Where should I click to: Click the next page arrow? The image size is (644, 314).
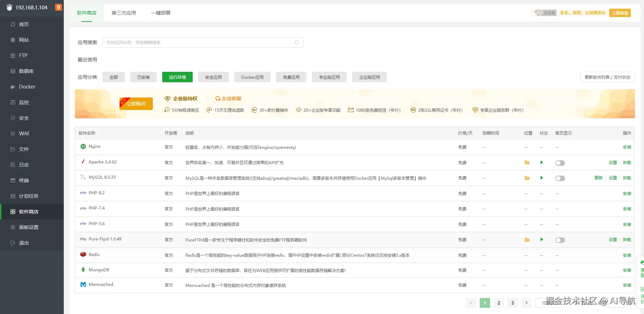tap(526, 303)
